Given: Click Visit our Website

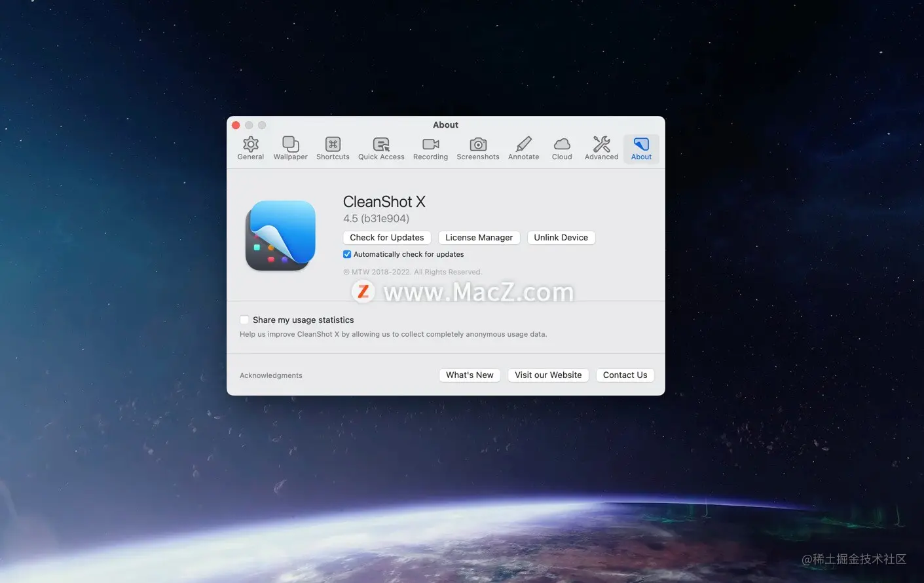Looking at the screenshot, I should 548,375.
